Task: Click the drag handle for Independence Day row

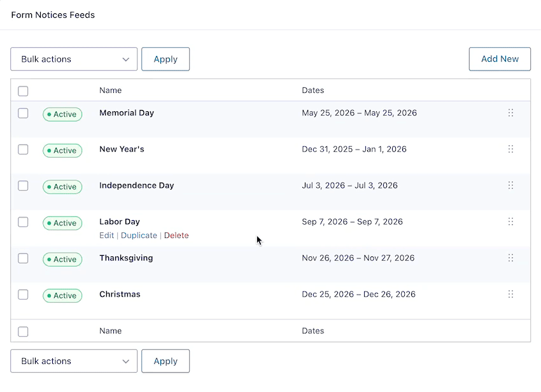Action: [x=510, y=186]
